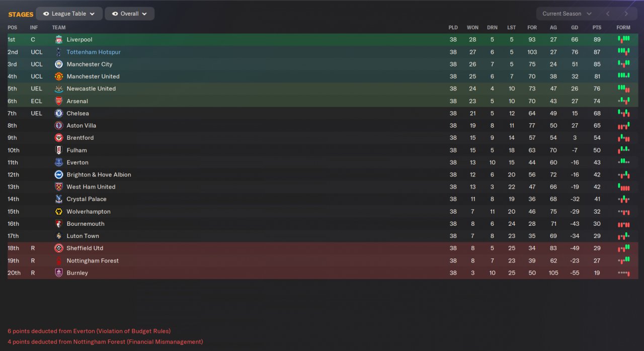
Task: Go to previous season arrow
Action: coord(608,14)
